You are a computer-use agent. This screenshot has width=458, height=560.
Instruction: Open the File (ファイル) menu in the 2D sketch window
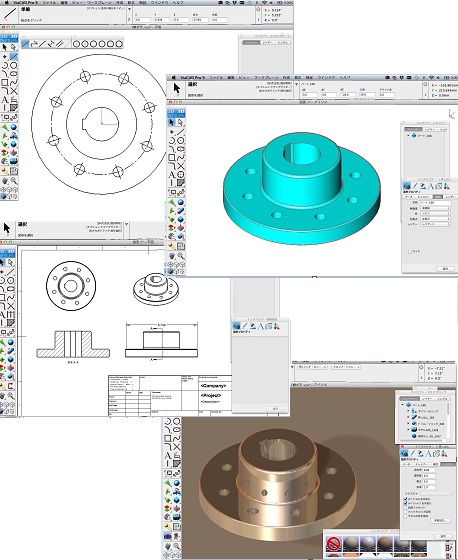click(49, 2)
